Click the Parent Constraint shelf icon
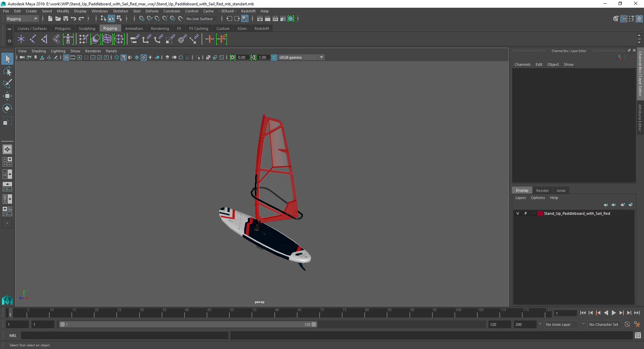The height and width of the screenshot is (349, 644). pos(135,39)
